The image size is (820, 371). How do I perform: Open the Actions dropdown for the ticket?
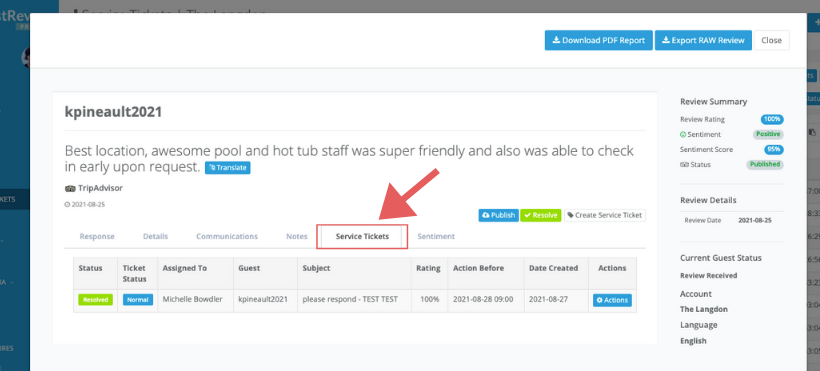click(x=612, y=300)
